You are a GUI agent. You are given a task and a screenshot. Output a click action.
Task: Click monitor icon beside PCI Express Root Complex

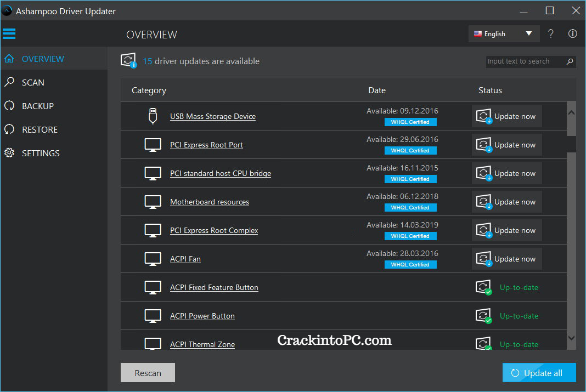tap(153, 230)
